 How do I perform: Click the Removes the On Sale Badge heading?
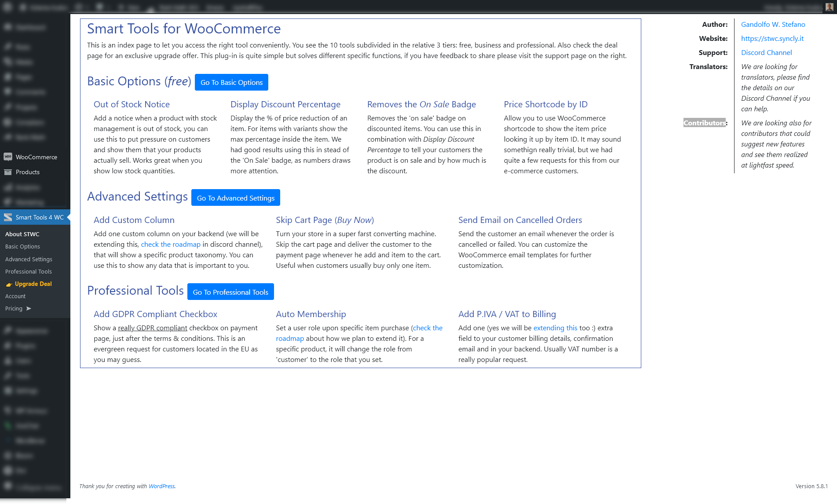[x=421, y=105]
